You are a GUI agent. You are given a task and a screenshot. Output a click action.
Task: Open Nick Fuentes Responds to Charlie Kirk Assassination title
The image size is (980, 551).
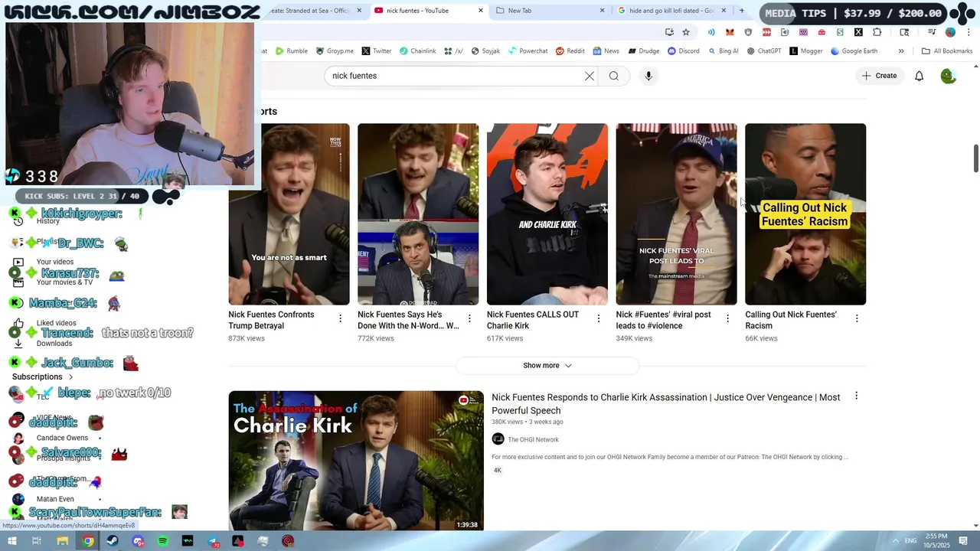[666, 404]
